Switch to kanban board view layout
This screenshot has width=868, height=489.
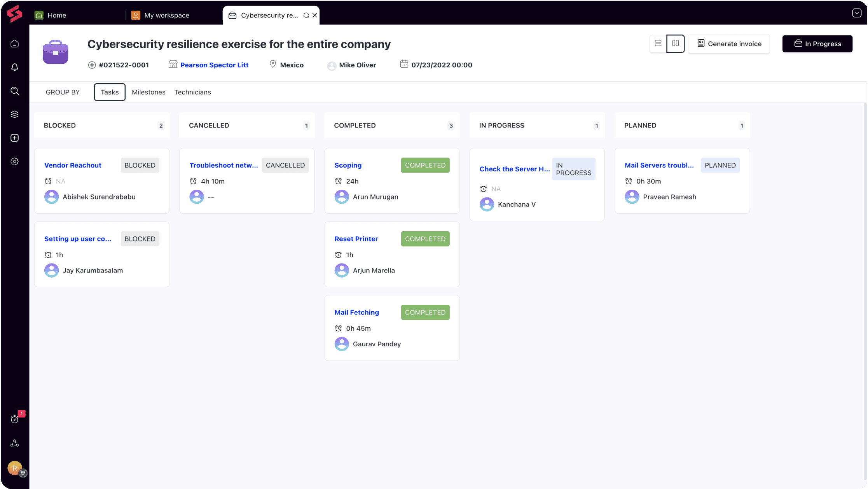click(x=676, y=44)
